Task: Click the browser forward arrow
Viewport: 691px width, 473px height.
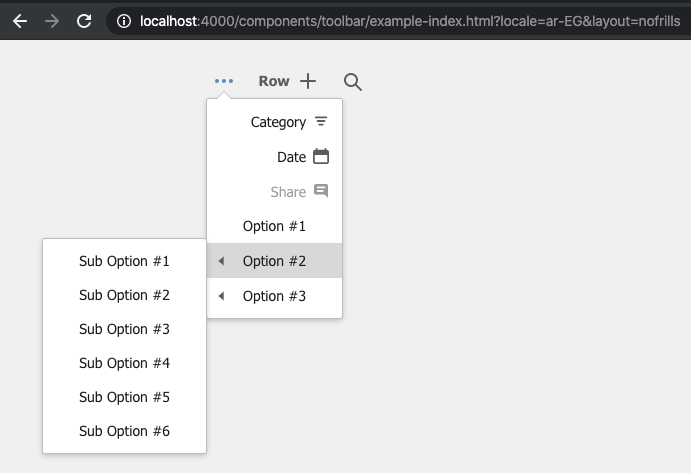Action: click(x=52, y=21)
